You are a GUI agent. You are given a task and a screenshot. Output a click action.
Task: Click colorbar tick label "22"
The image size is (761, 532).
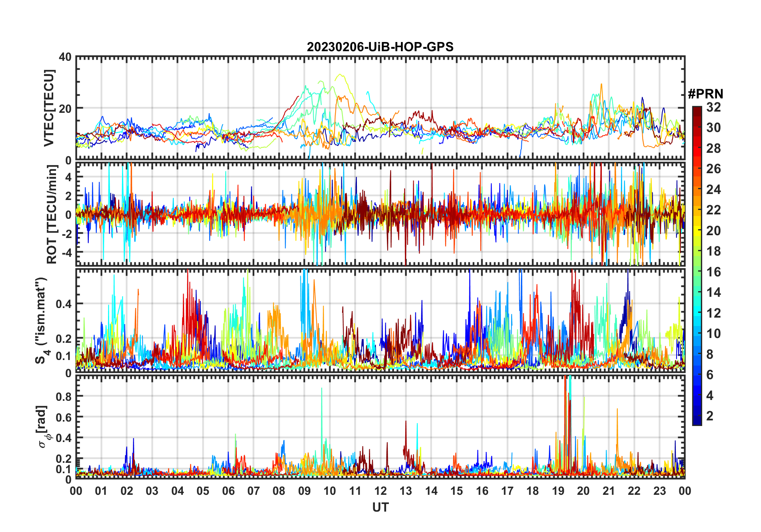[713, 210]
